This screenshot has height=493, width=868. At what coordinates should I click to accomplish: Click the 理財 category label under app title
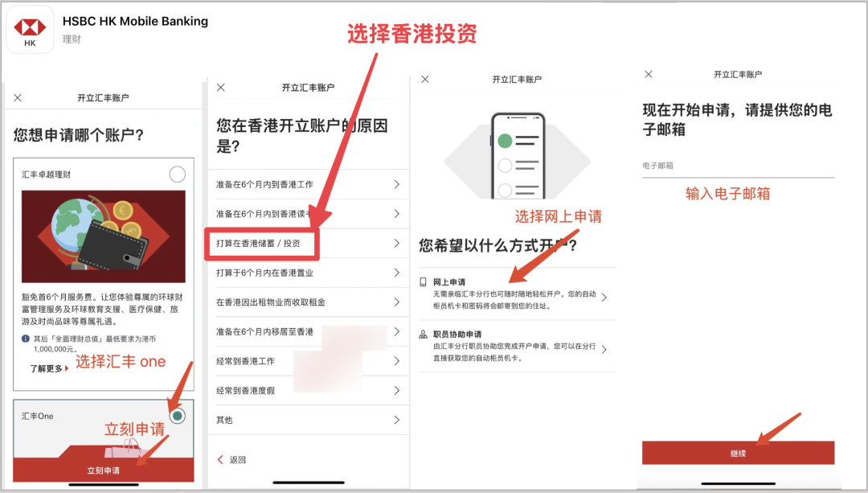point(72,39)
